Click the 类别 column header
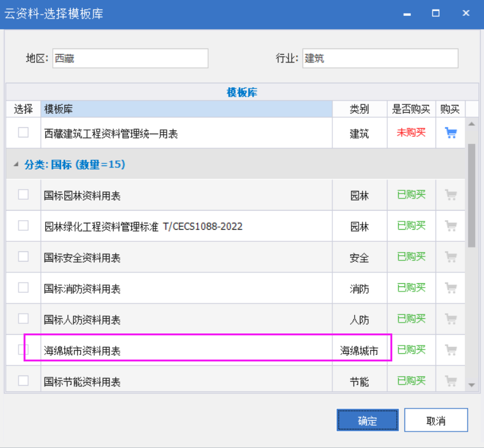This screenshot has width=484, height=448. click(x=360, y=109)
